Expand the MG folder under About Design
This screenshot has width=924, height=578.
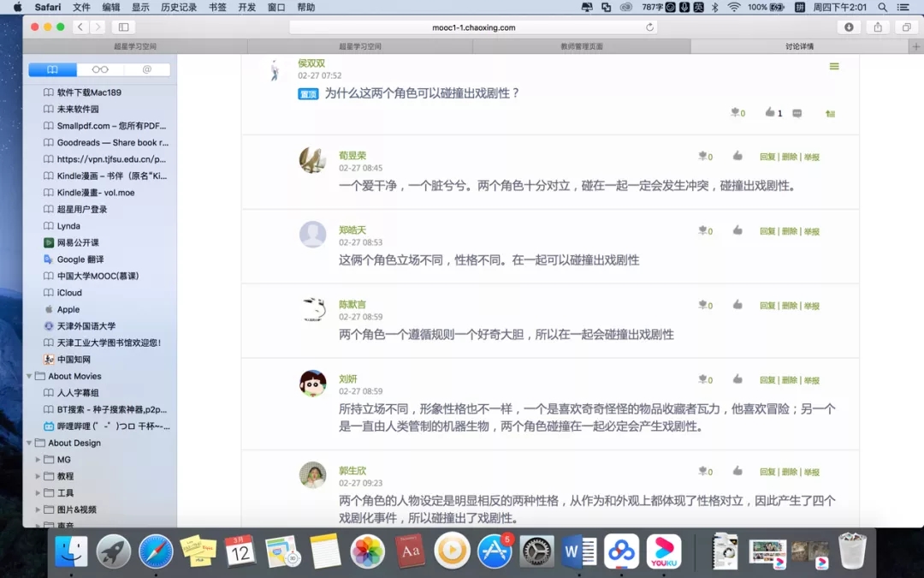pos(38,460)
